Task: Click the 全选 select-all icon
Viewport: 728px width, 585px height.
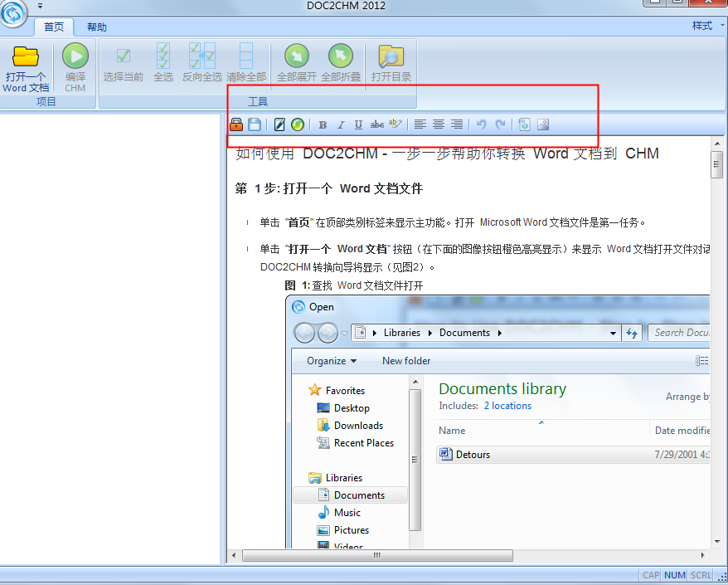Action: pyautogui.click(x=163, y=56)
